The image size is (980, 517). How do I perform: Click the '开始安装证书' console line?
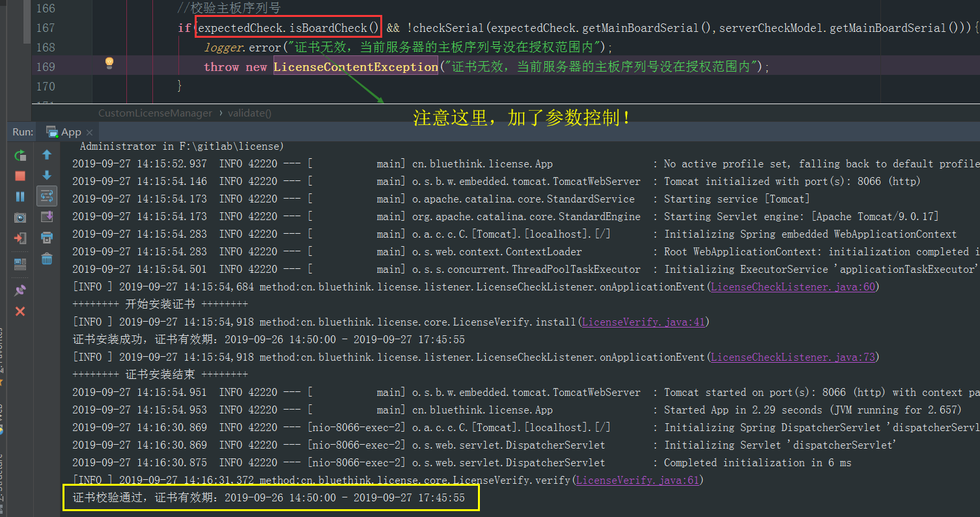pyautogui.click(x=160, y=304)
